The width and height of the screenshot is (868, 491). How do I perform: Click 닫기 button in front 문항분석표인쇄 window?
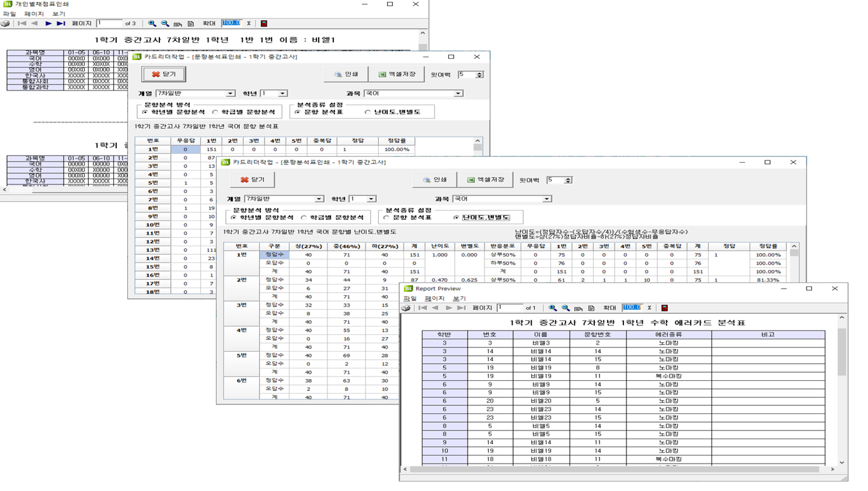252,180
